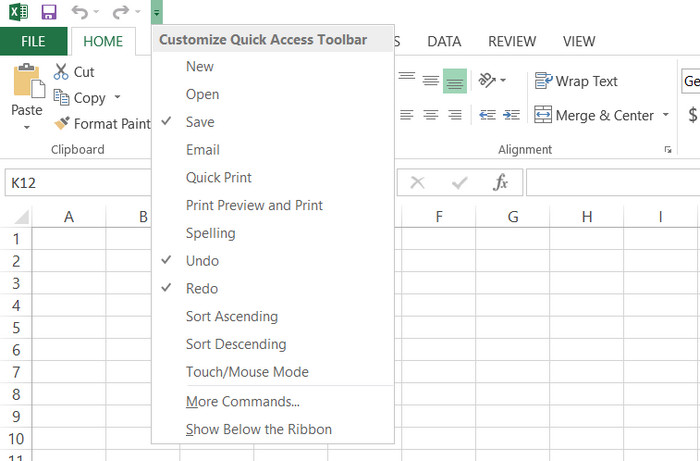Image resolution: width=700 pixels, height=461 pixels.
Task: Switch to the REVIEW tab
Action: click(512, 41)
